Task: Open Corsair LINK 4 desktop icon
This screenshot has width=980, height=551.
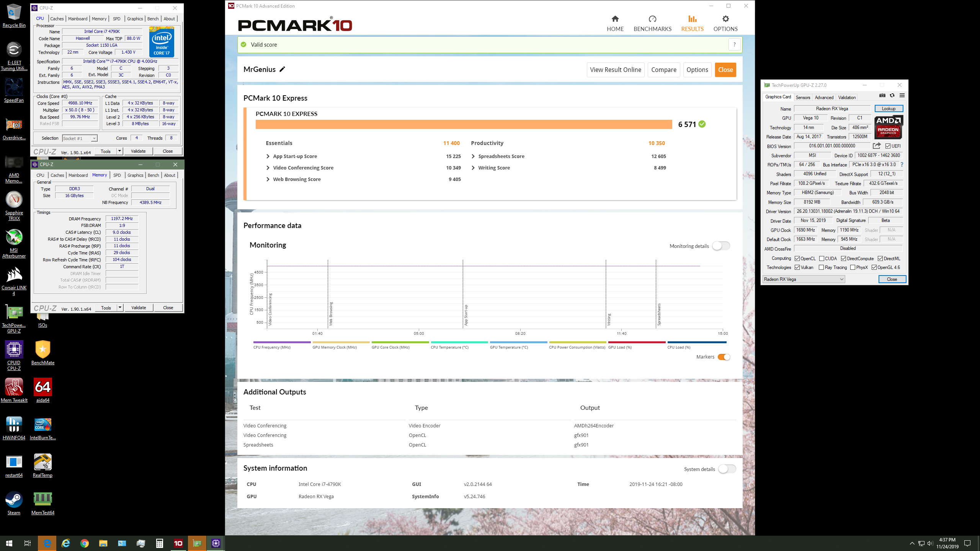Action: (x=14, y=281)
